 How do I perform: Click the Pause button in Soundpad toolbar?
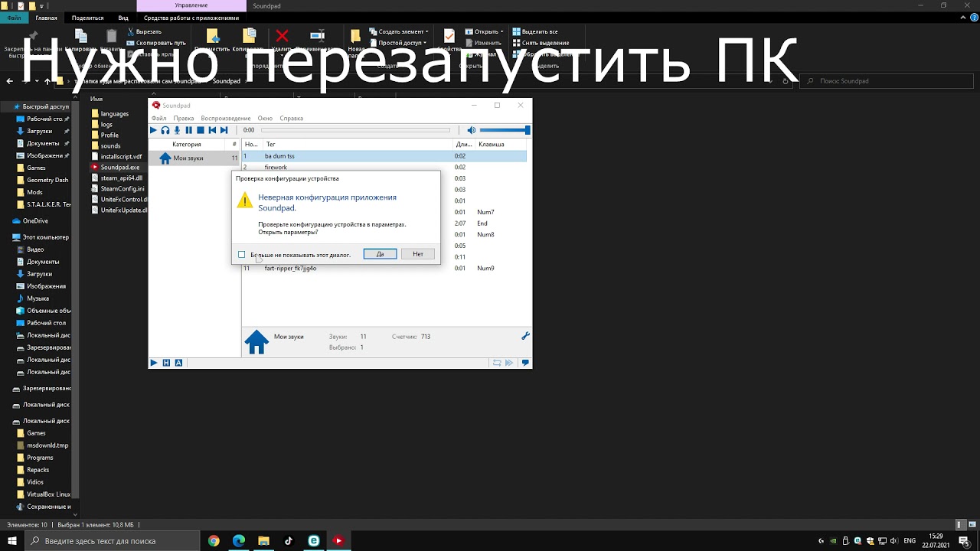188,130
